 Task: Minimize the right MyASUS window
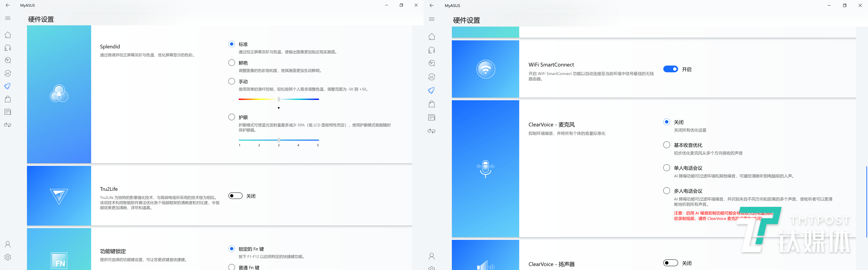[x=829, y=5]
